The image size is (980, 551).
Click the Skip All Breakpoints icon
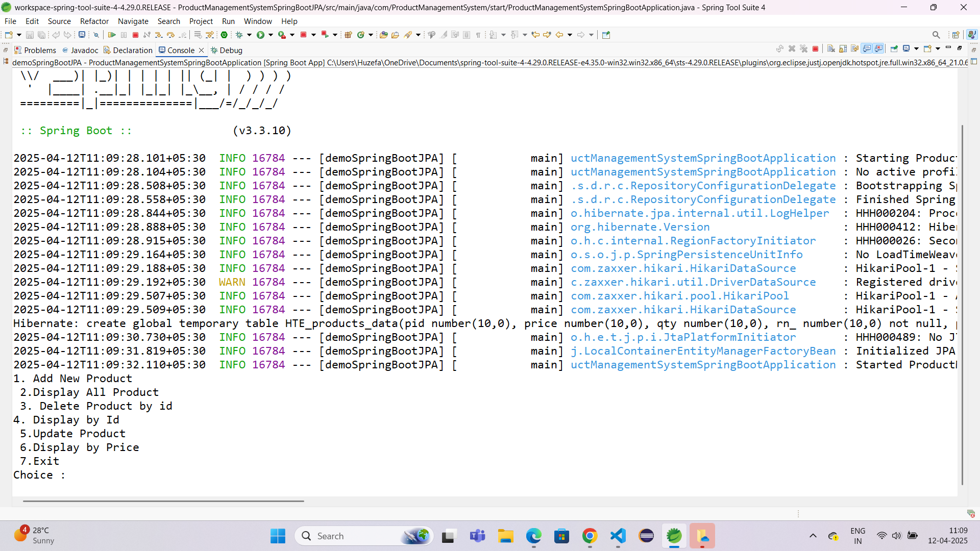(95, 35)
